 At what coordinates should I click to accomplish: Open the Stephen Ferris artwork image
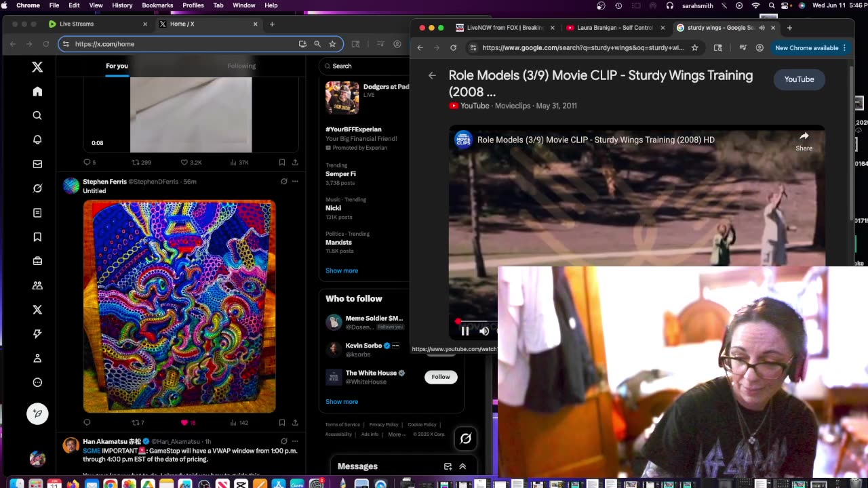click(180, 306)
